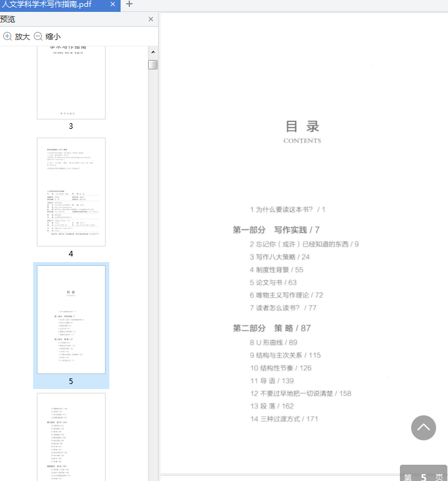Click entry '3 写作八大策略 / 24'
This screenshot has width=448, height=481.
click(279, 257)
